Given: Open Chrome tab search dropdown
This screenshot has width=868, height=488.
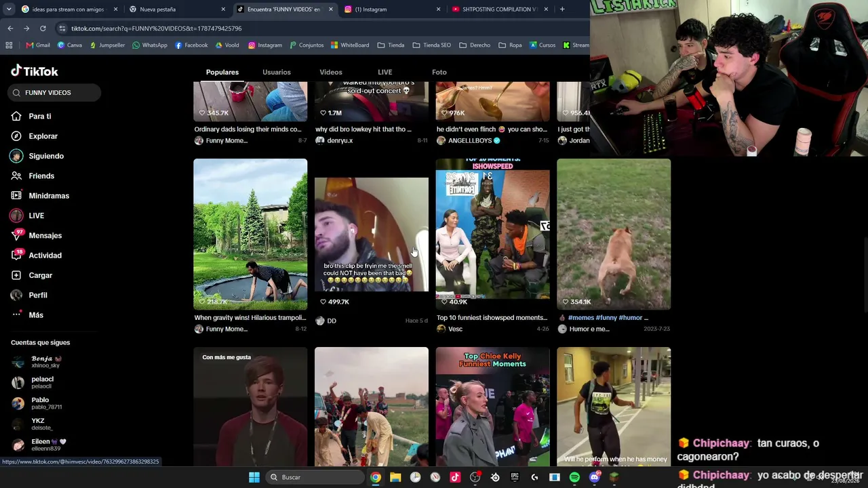Looking at the screenshot, I should 9,9.
